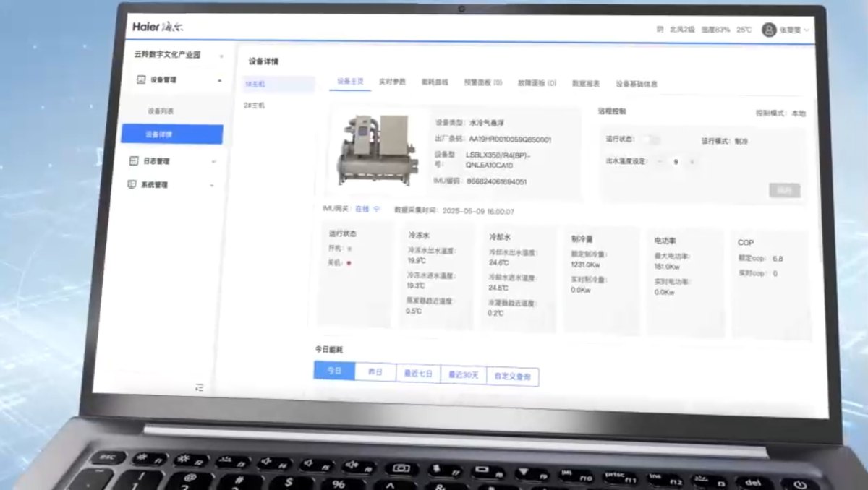The image size is (868, 490).
Task: Click the 日志管理 sidebar icon
Action: point(133,160)
